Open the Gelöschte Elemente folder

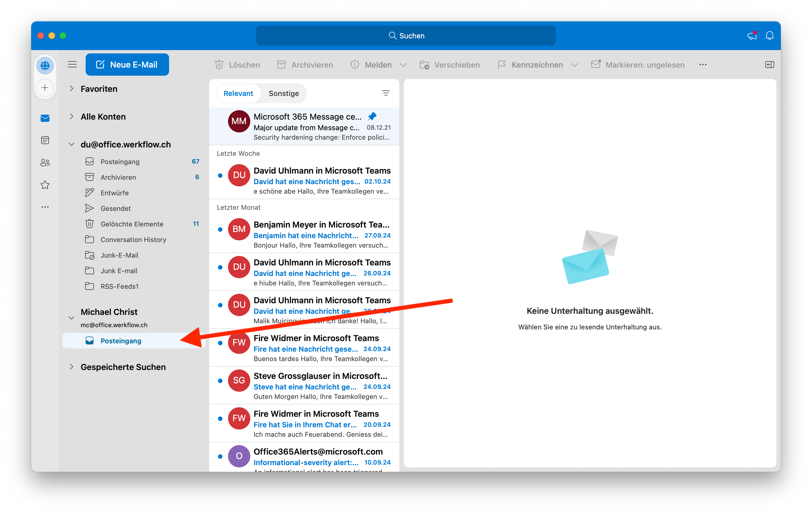132,224
